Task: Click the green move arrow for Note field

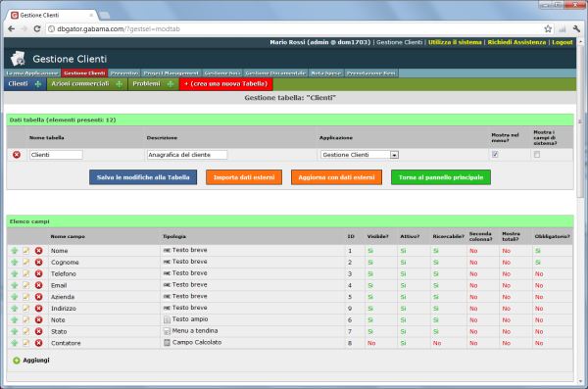Action: (15, 320)
